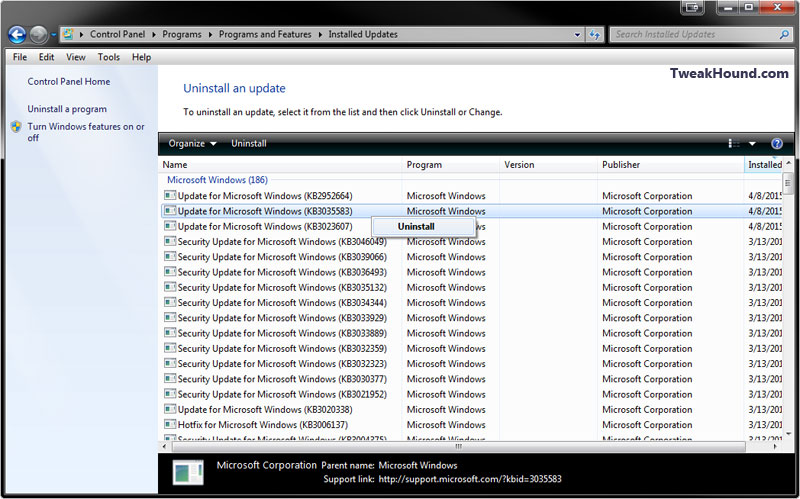Click the icon of security update KB3039066
800x499 pixels.
tap(170, 257)
